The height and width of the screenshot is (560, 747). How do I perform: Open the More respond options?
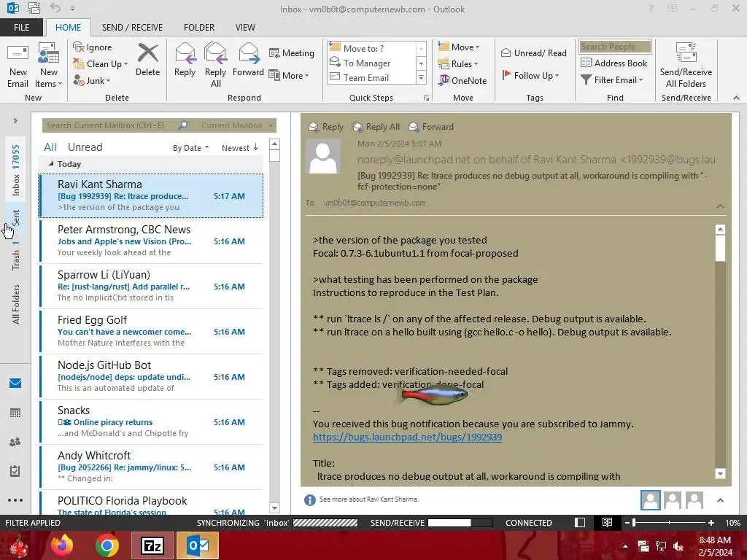289,75
